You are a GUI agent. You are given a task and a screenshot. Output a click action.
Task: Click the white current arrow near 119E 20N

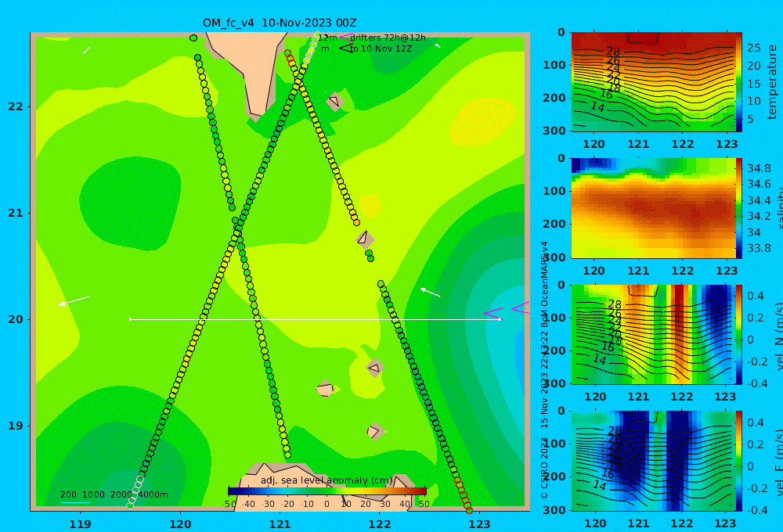tap(74, 300)
